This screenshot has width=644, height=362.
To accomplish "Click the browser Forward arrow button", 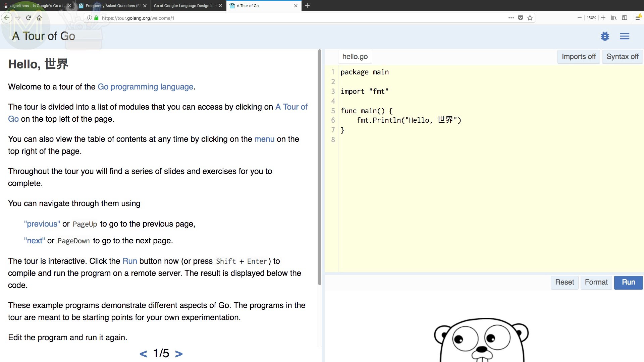I will (x=18, y=18).
